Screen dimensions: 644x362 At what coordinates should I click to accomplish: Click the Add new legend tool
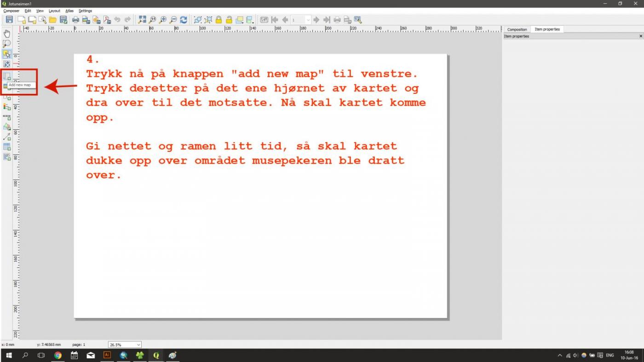[x=7, y=107]
